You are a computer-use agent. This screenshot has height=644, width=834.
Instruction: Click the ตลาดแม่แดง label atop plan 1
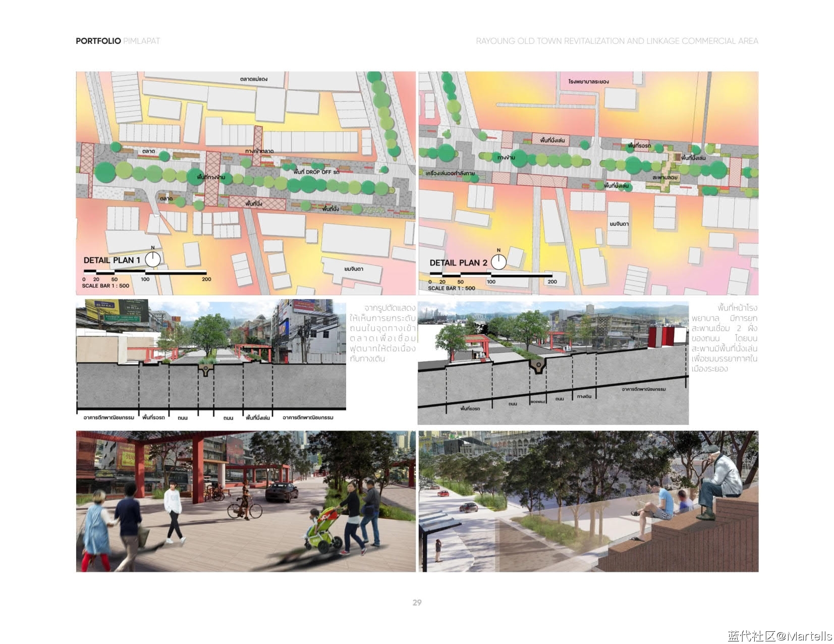point(253,79)
